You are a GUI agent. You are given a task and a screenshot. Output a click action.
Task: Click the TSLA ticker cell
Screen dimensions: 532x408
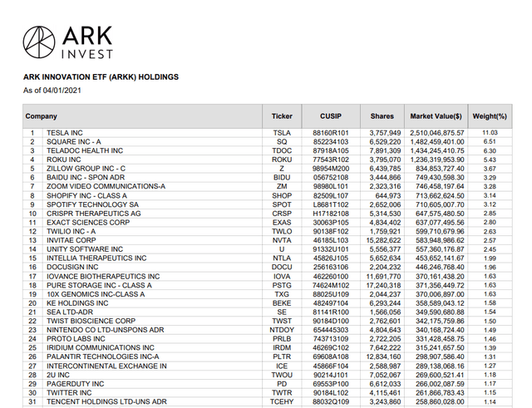pyautogui.click(x=282, y=133)
